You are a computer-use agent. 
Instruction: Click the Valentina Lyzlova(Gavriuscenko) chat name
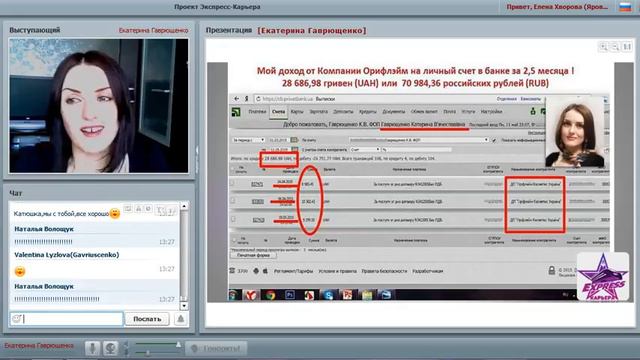point(67,255)
